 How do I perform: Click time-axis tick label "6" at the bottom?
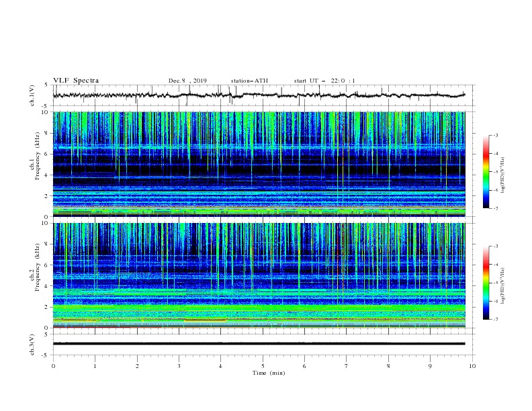304,366
